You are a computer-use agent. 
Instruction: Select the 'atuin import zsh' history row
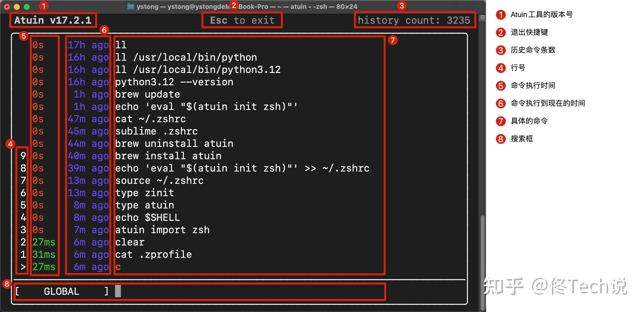(162, 230)
